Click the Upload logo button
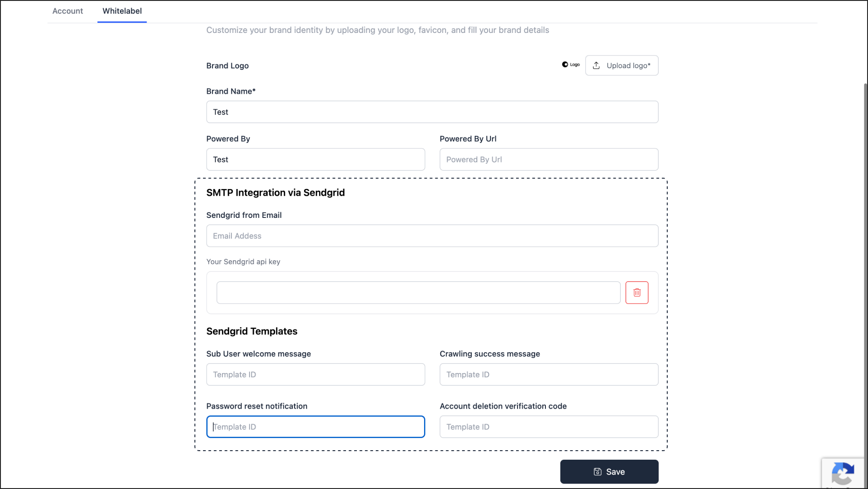 [622, 65]
